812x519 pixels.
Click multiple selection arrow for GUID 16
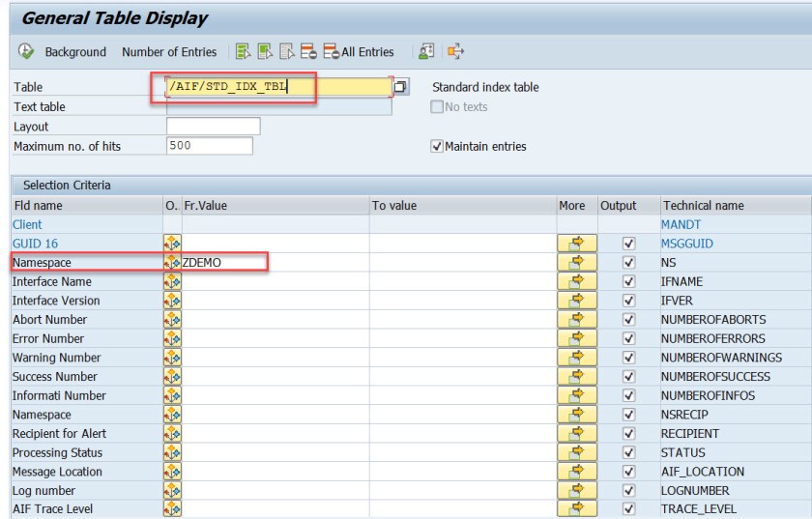click(x=577, y=244)
